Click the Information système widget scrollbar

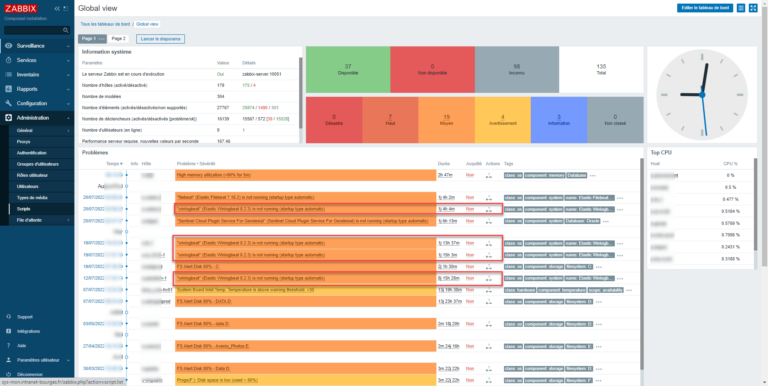[x=300, y=93]
